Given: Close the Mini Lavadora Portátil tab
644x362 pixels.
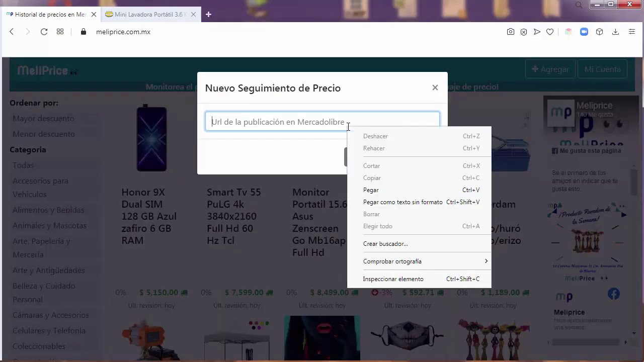Looking at the screenshot, I should [x=193, y=15].
